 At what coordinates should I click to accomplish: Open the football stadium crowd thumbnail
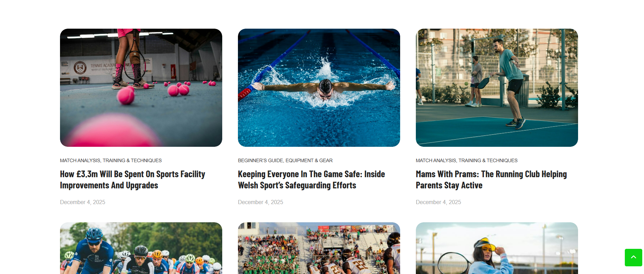[319, 248]
